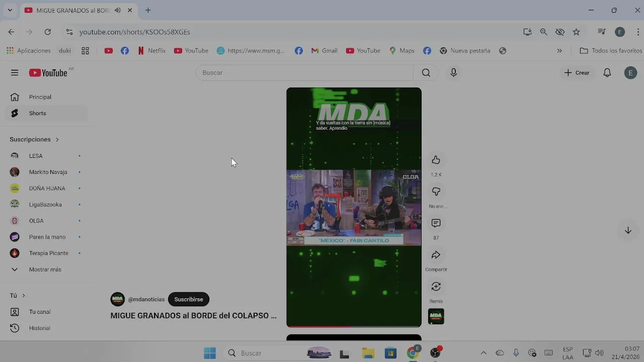Click the Crear button
This screenshot has width=644, height=362.
click(x=577, y=73)
